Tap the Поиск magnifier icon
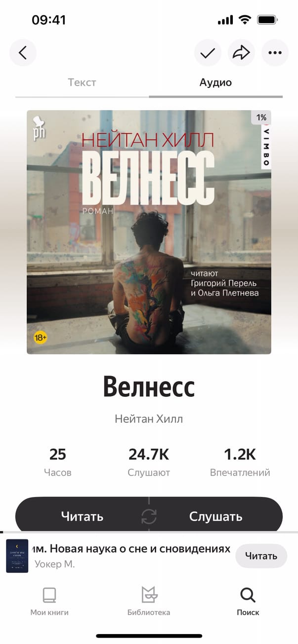The width and height of the screenshot is (298, 644). coord(248,596)
